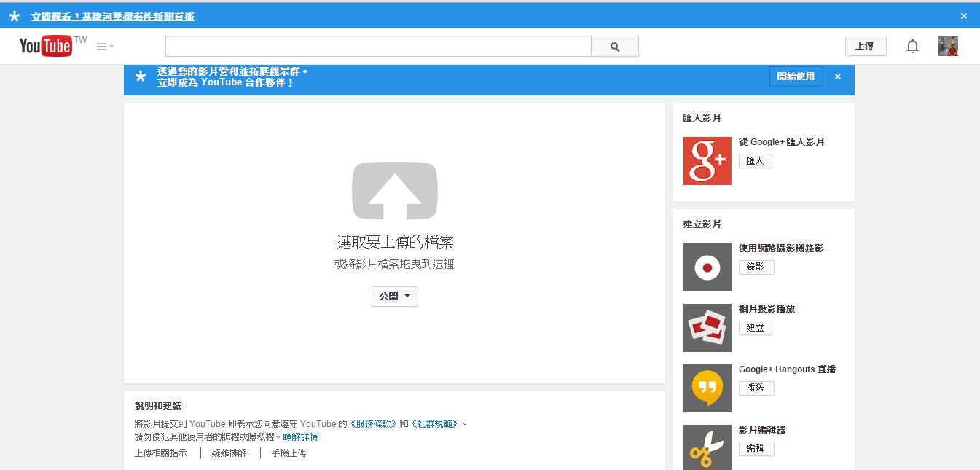Click the 錄影 button
The height and width of the screenshot is (470, 980).
click(756, 267)
